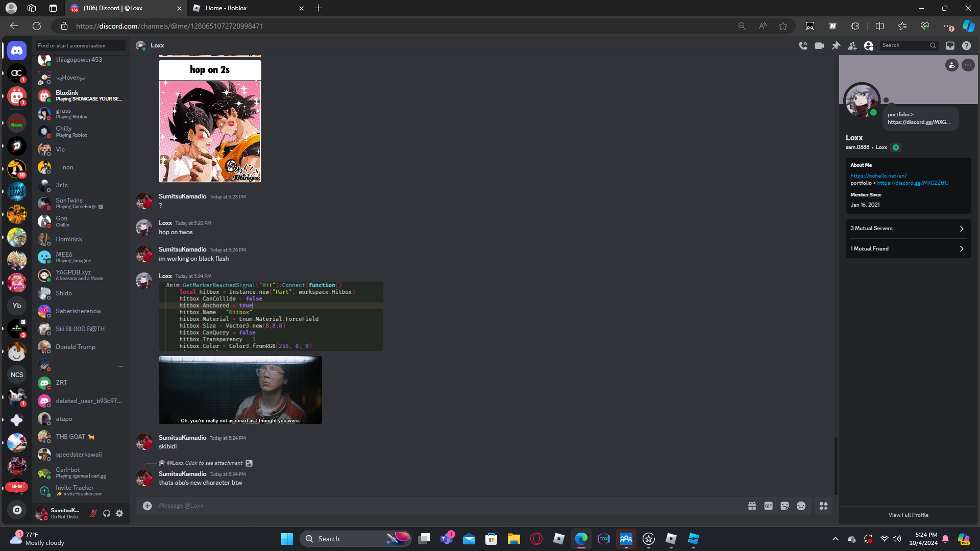The height and width of the screenshot is (551, 980).
Task: Open the Yb server
Action: pyautogui.click(x=17, y=306)
